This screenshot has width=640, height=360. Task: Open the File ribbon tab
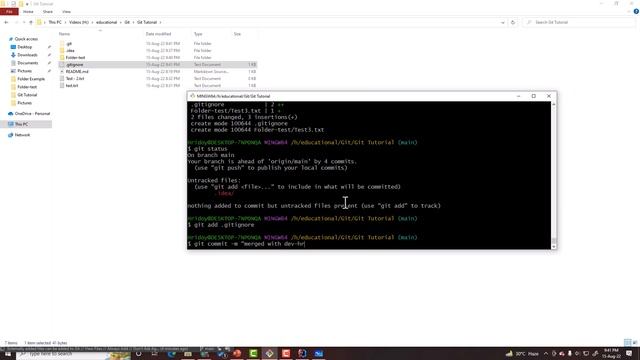point(9,12)
